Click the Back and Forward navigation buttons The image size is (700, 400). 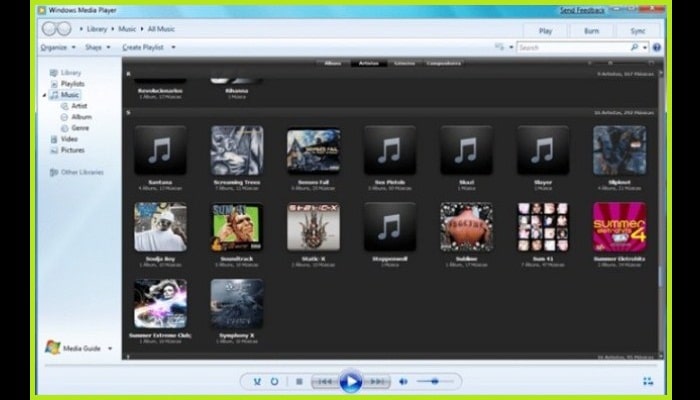(57, 29)
